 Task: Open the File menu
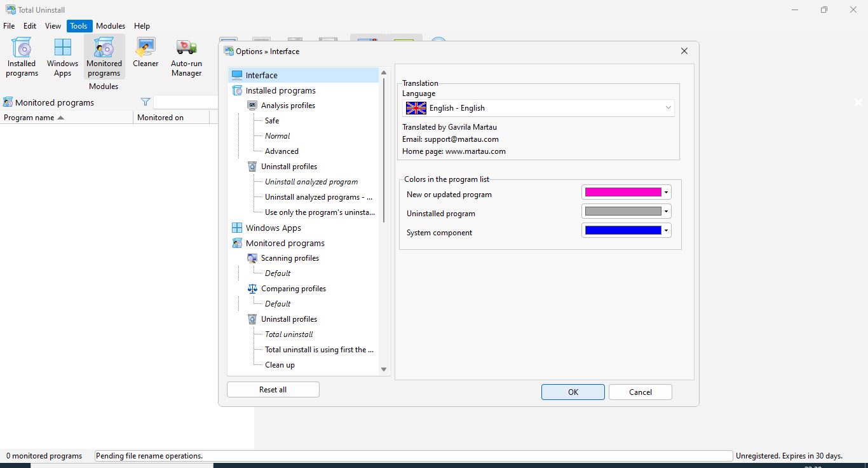tap(9, 26)
